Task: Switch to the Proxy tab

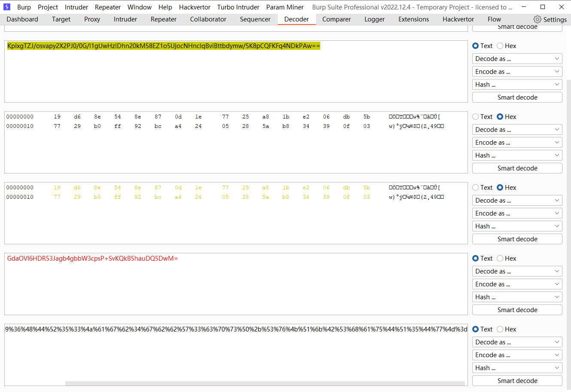Action: (92, 19)
